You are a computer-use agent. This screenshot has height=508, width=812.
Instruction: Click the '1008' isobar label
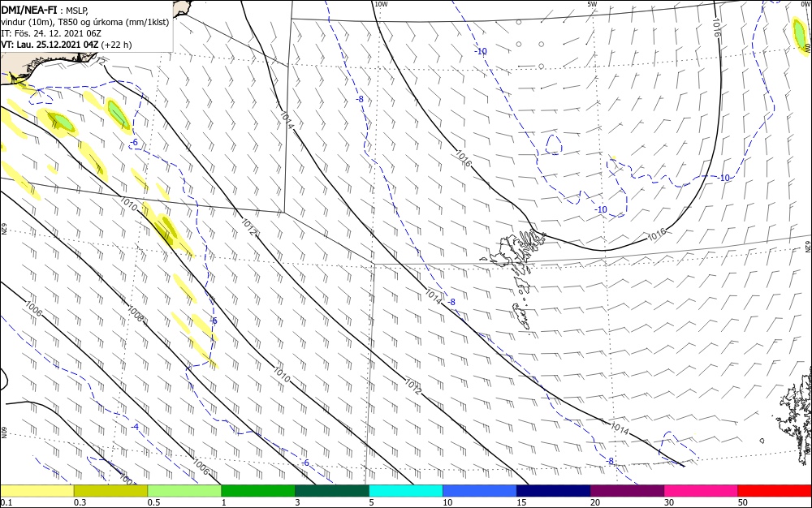(135, 315)
